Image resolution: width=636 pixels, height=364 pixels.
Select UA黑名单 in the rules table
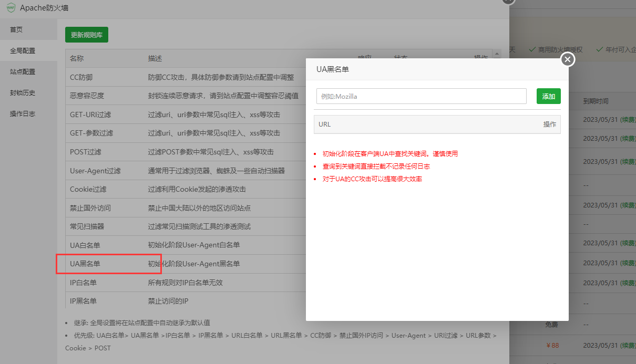[85, 264]
